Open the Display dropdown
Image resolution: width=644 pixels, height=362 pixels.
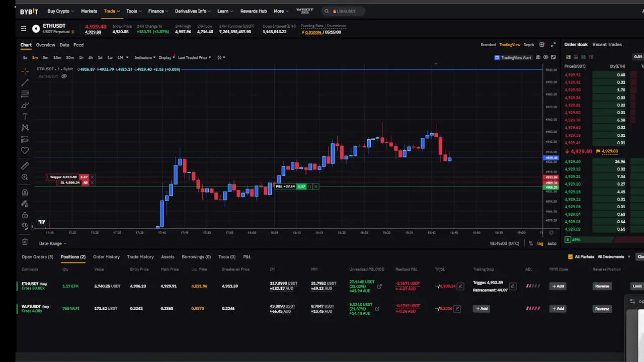pos(167,57)
